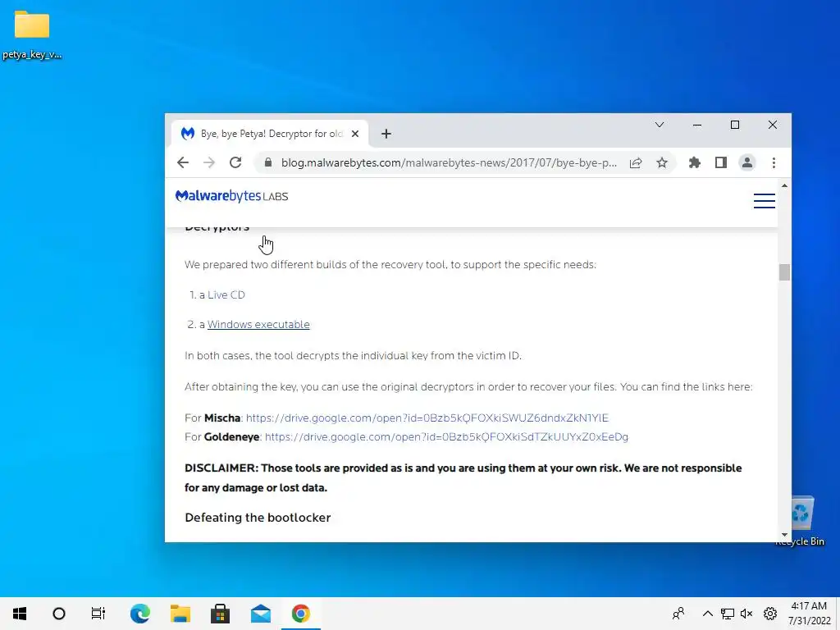The width and height of the screenshot is (840, 630).
Task: Click the scrollbar down arrow
Action: click(784, 535)
